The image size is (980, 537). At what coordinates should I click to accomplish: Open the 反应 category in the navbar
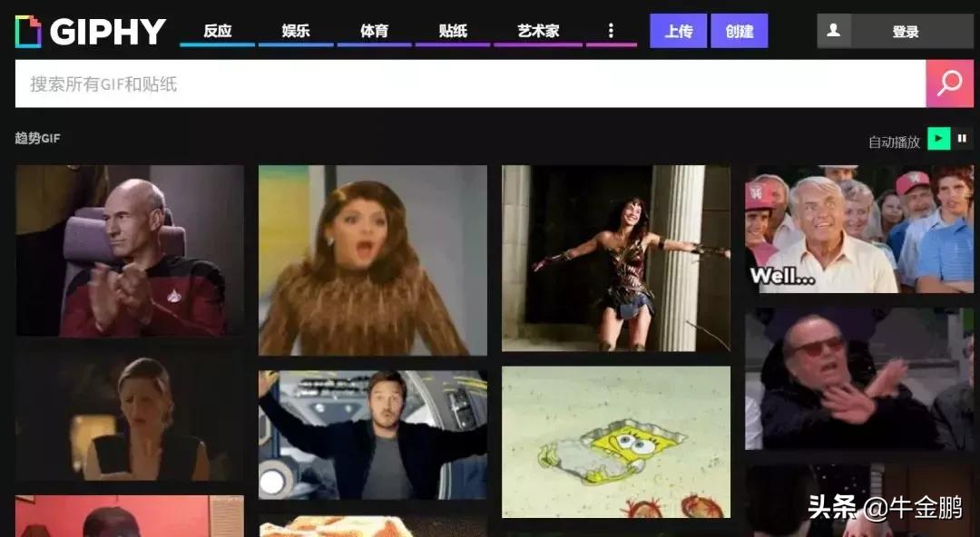[x=216, y=30]
